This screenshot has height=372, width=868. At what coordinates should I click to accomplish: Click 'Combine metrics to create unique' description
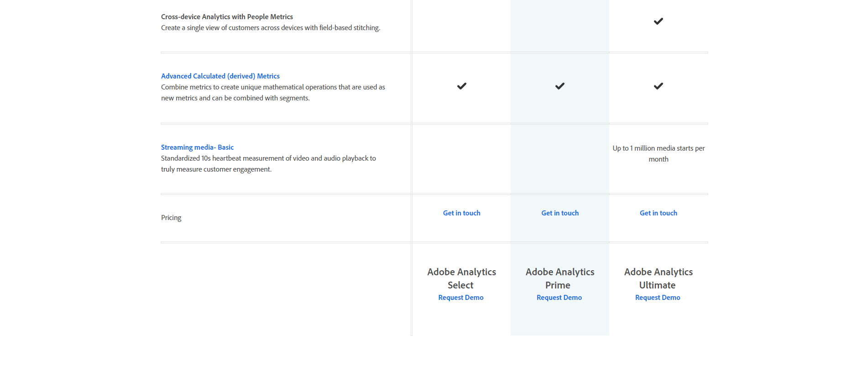tap(273, 93)
